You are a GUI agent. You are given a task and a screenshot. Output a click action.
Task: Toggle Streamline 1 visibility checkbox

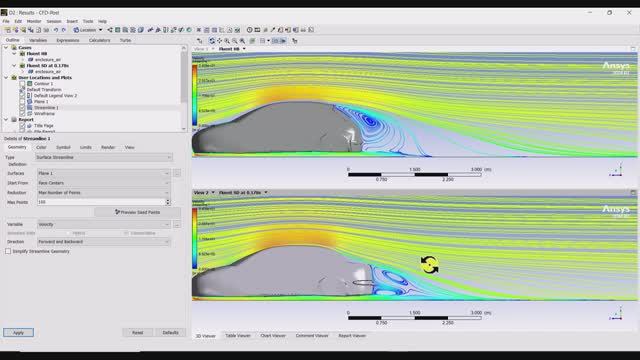coord(22,108)
